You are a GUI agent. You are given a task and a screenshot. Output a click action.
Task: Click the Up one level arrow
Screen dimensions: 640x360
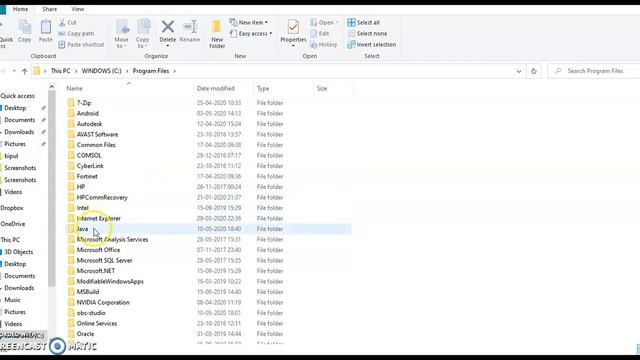point(24,71)
